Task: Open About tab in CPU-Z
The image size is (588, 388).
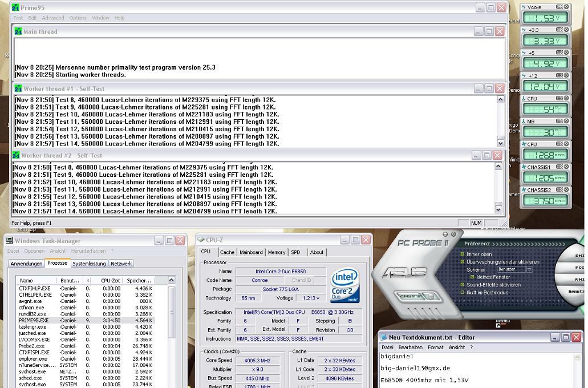Action: (x=317, y=252)
